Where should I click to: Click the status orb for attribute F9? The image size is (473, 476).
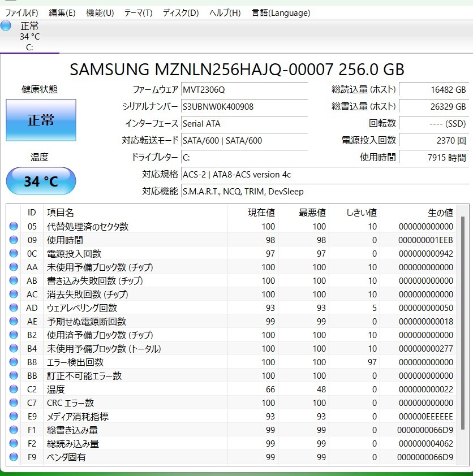pyautogui.click(x=14, y=457)
